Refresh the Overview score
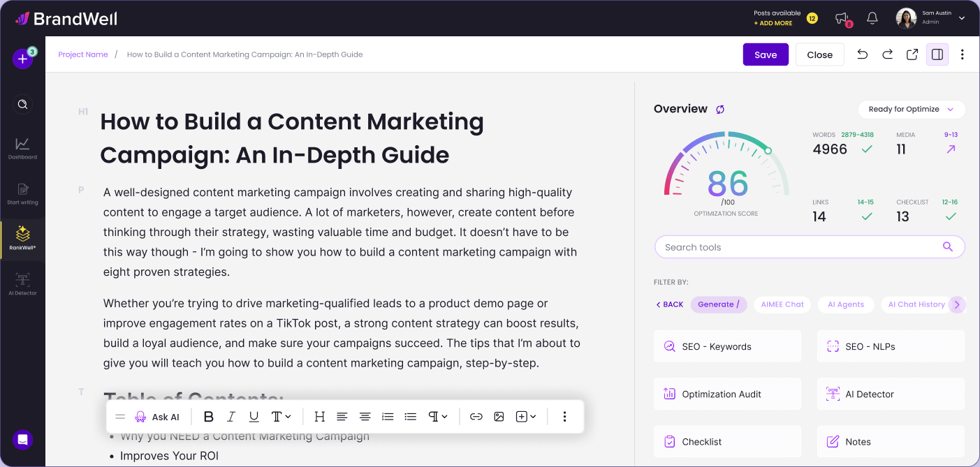980x467 pixels. coord(720,110)
